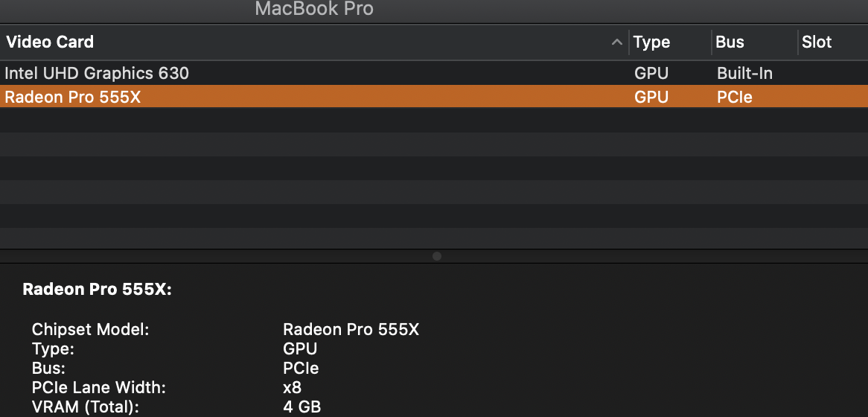This screenshot has width=868, height=417.
Task: Click the PCIe Lane Width label
Action: click(99, 387)
